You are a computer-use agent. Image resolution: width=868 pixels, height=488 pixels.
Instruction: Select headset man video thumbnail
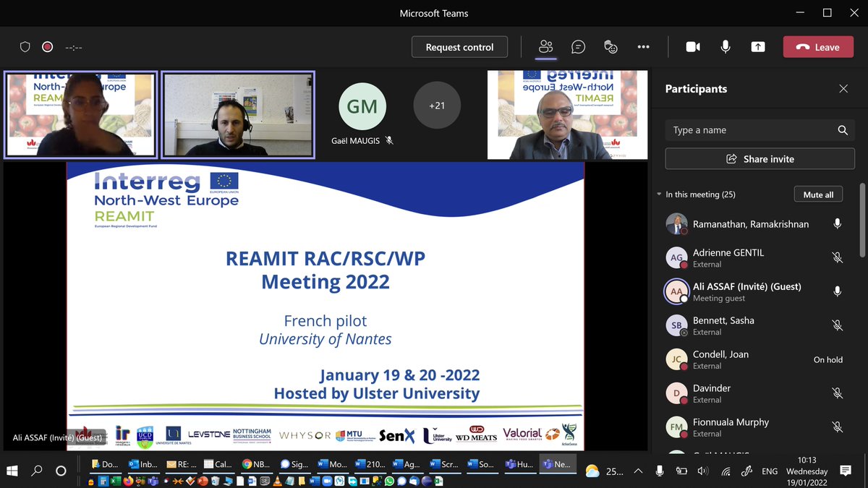click(238, 114)
